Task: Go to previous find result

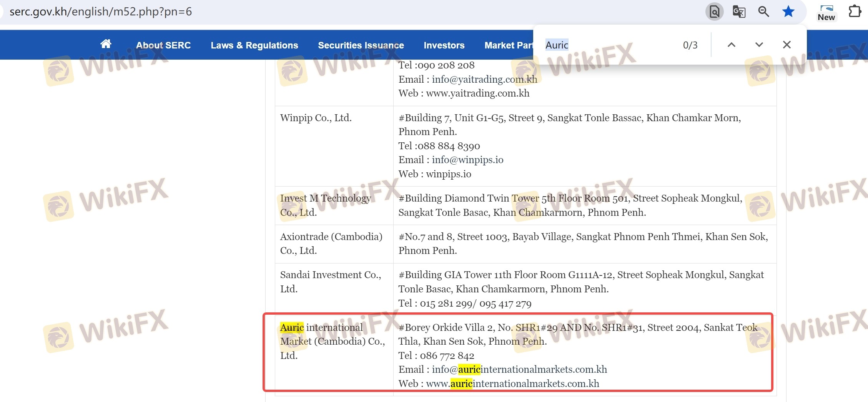Action: tap(731, 45)
